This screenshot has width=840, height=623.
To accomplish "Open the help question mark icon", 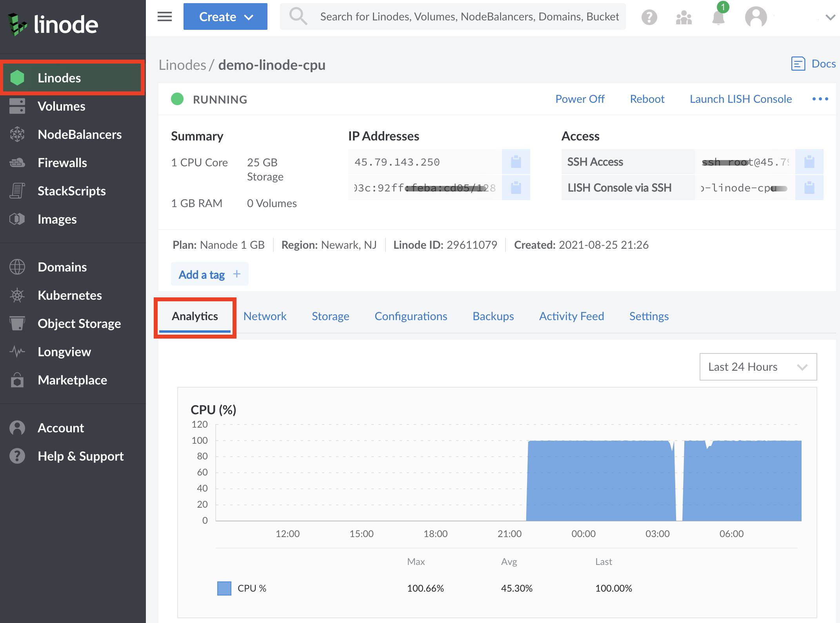I will coord(649,16).
